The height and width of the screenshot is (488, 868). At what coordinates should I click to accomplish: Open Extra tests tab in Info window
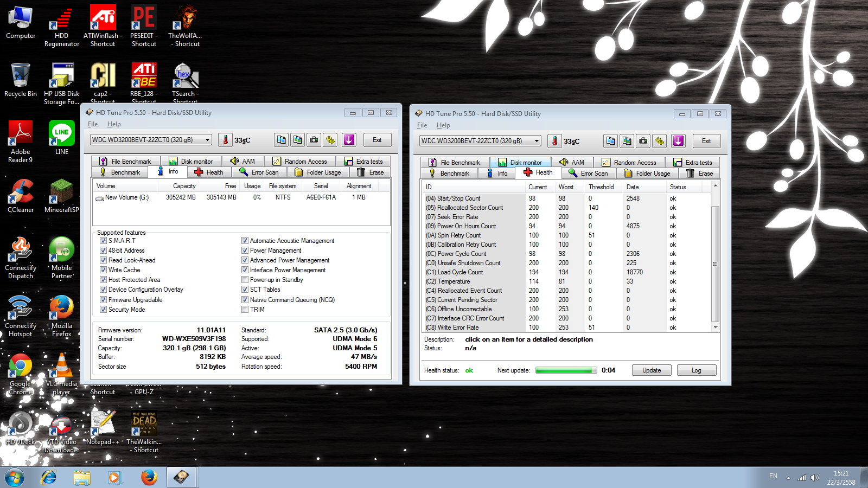[363, 162]
